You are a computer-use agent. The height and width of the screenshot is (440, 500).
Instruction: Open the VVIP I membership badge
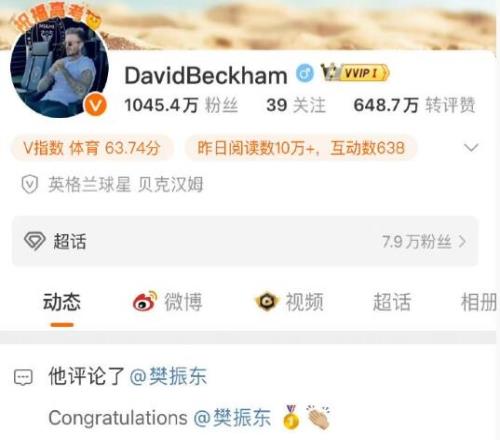[x=364, y=73]
